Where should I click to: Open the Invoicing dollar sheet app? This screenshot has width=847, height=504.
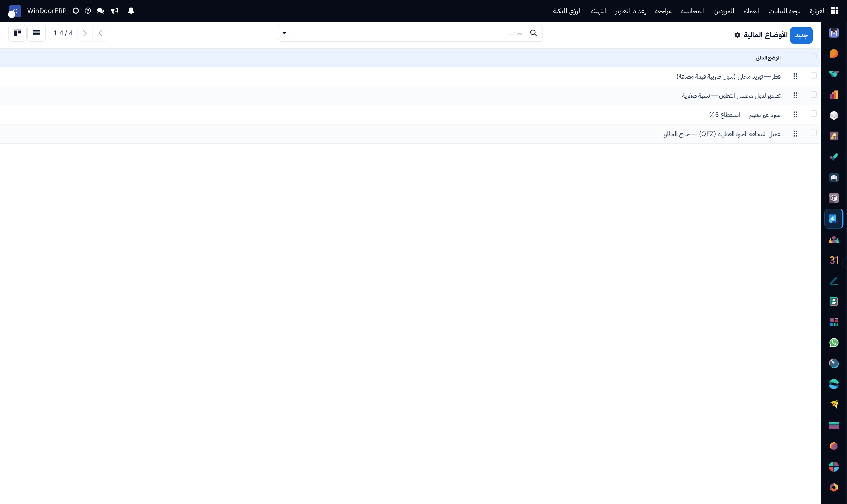[833, 219]
